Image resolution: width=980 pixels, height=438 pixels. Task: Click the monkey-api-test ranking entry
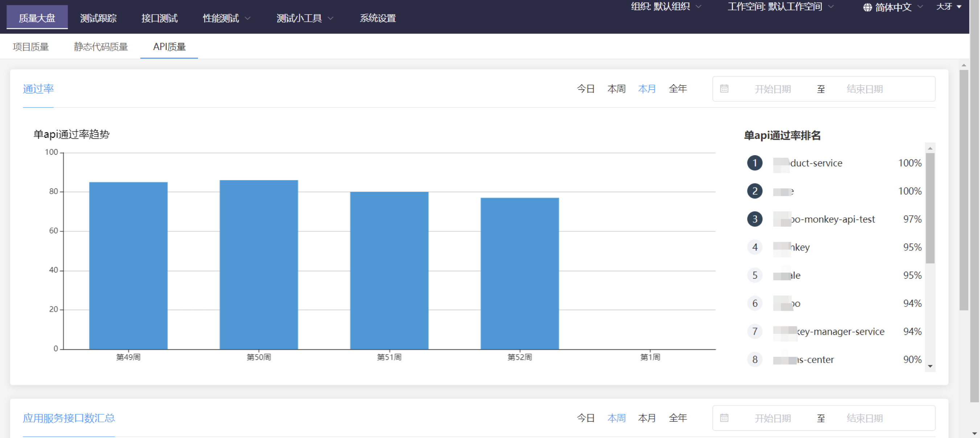[x=832, y=219]
